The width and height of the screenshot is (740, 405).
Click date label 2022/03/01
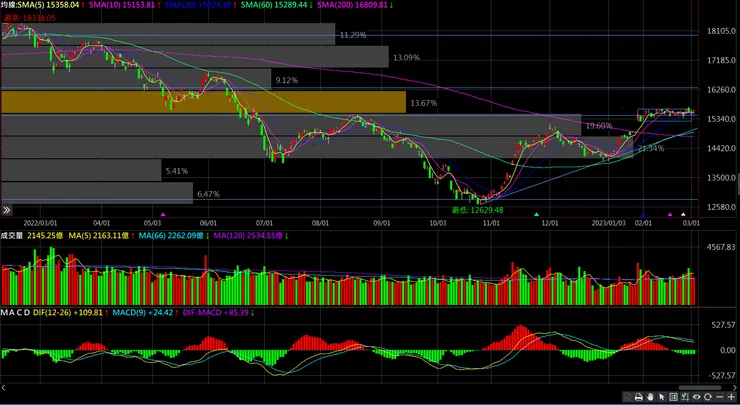coord(41,223)
